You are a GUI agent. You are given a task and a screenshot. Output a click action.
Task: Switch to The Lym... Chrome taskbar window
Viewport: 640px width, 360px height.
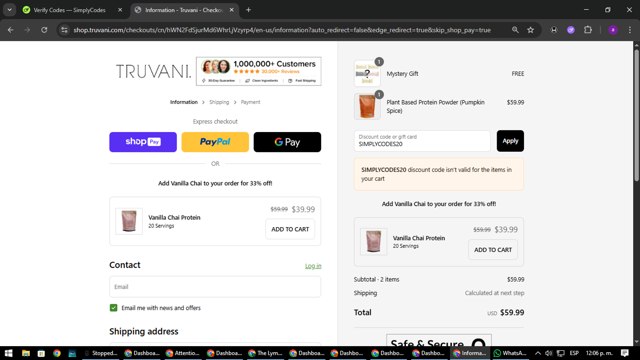tap(265, 353)
